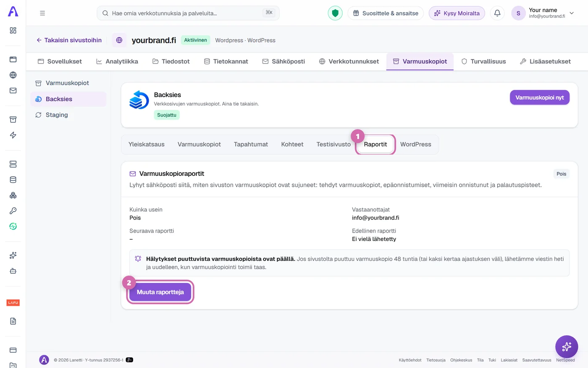
Task: Toggle the hamburger menu icon
Action: 42,13
